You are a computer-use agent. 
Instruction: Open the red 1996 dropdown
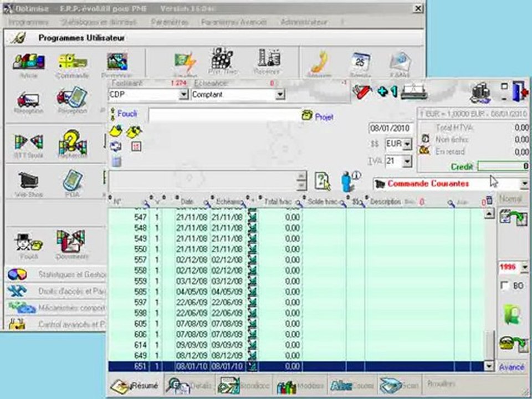click(x=525, y=267)
